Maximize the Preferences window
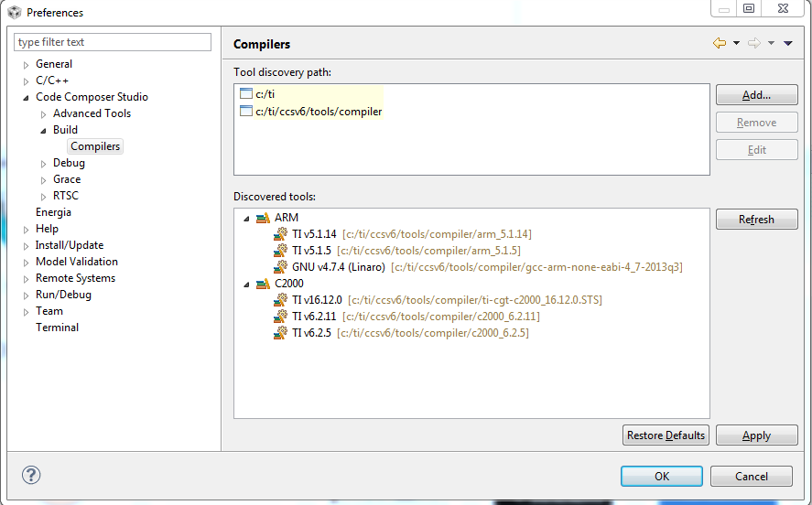812x505 pixels. pos(749,8)
